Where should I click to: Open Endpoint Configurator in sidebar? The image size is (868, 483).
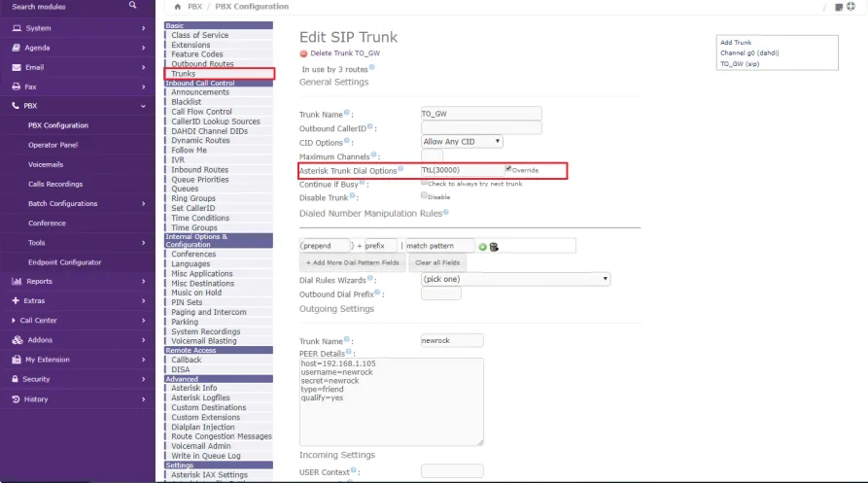(65, 262)
